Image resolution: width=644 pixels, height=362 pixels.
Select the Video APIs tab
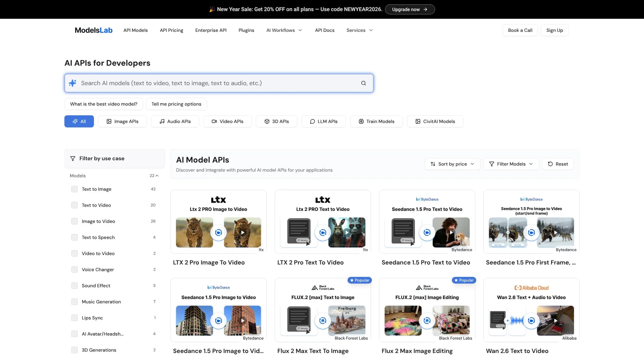[227, 121]
